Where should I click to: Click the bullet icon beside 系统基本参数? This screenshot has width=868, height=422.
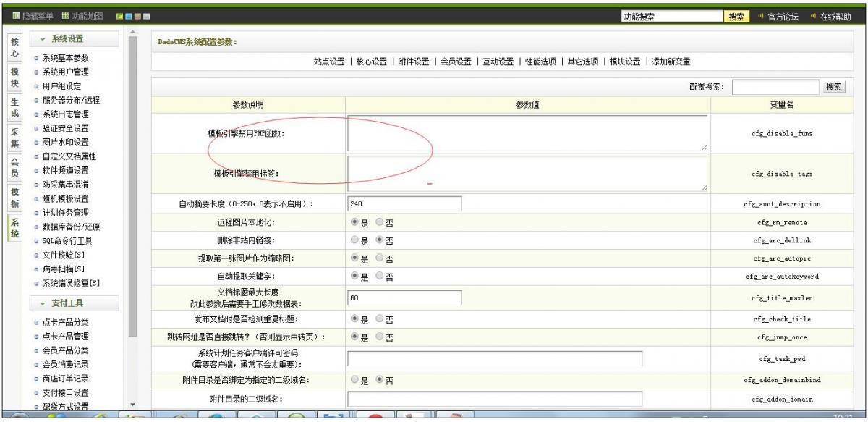35,58
